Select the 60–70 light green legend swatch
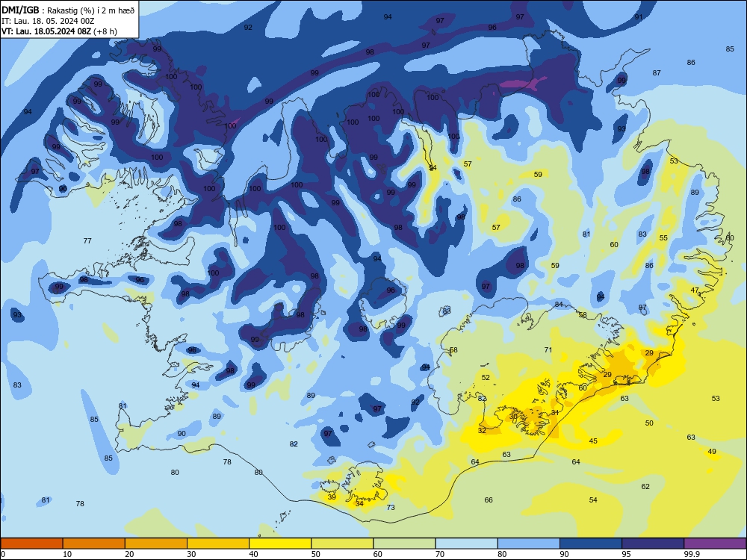 point(404,544)
